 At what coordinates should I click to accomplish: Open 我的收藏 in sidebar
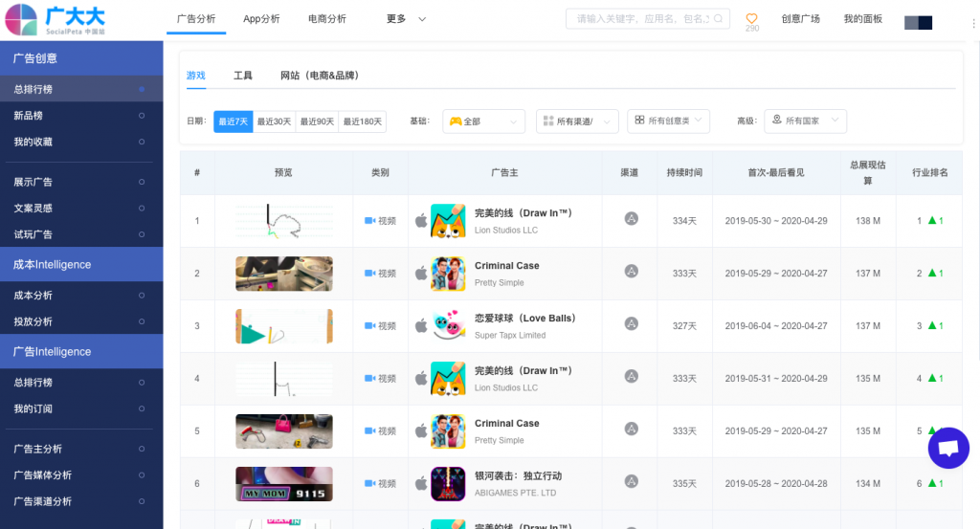point(81,142)
